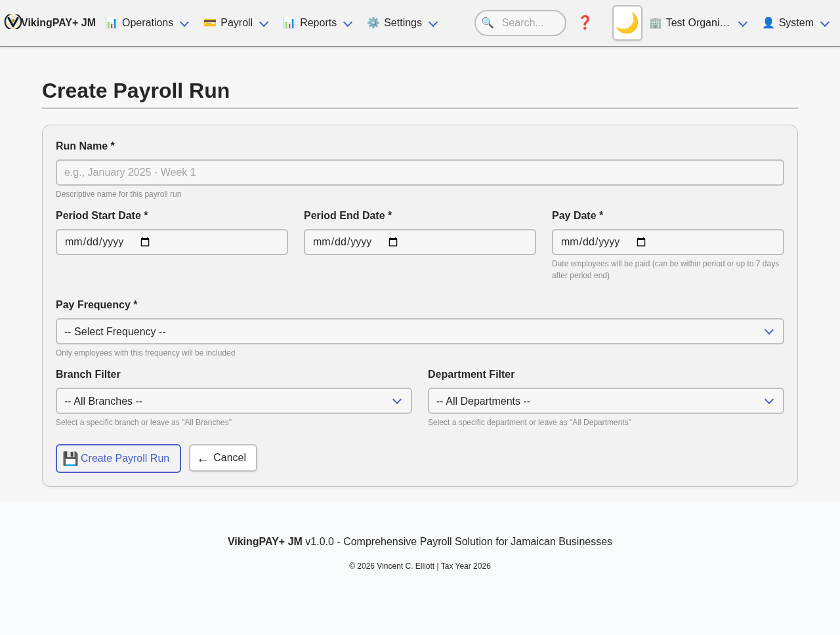Toggle dark mode with moon icon

[x=627, y=23]
